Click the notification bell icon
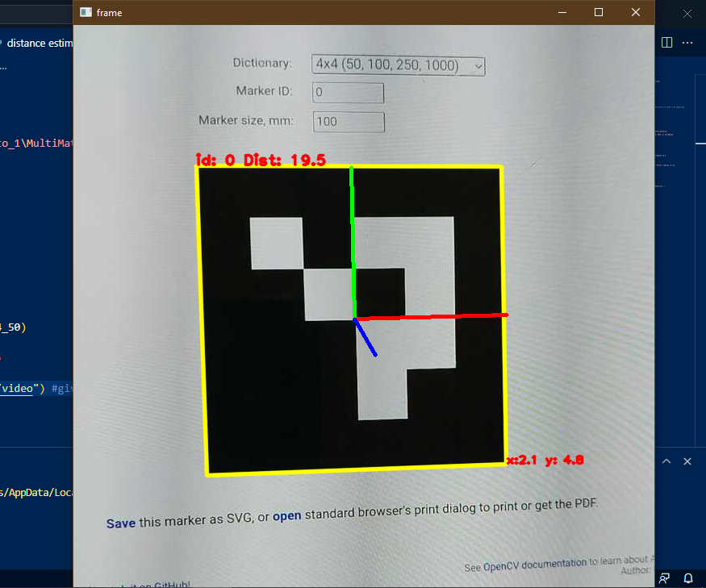Image resolution: width=706 pixels, height=588 pixels. [x=687, y=578]
